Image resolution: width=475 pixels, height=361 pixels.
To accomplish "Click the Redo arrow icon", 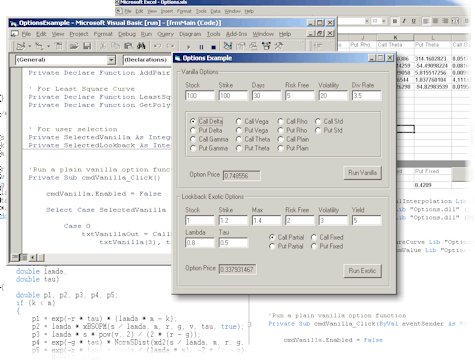I will 170,46.
